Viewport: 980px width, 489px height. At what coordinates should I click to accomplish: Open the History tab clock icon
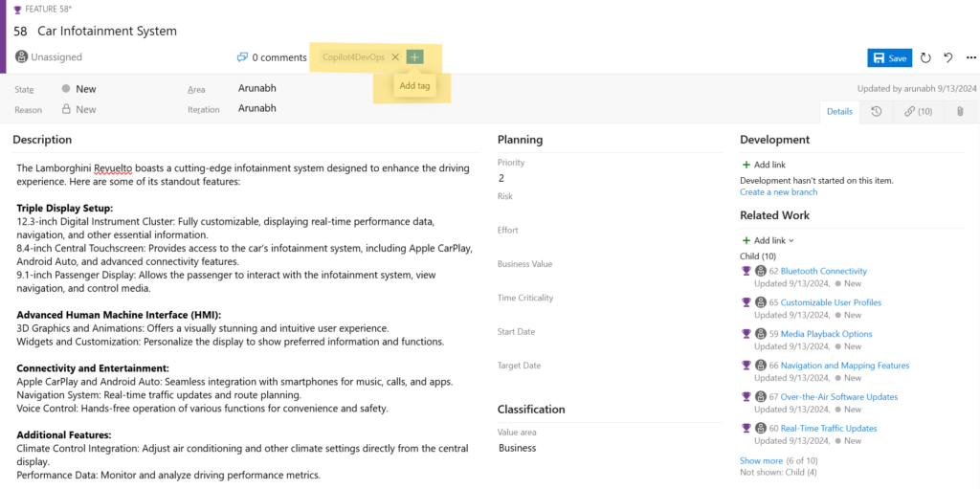pos(877,112)
